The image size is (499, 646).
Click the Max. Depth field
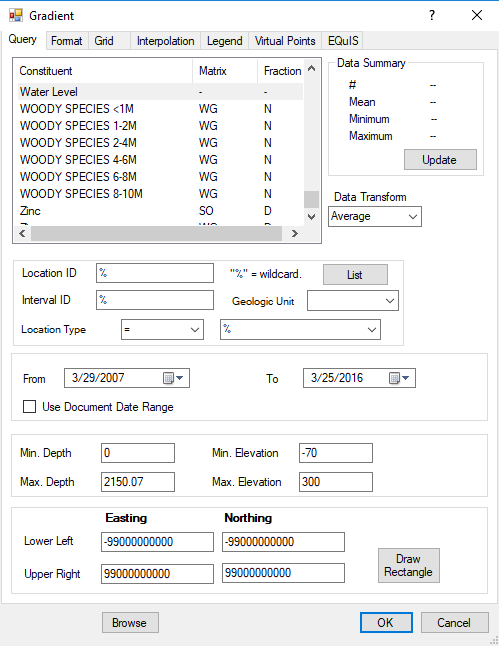point(138,482)
